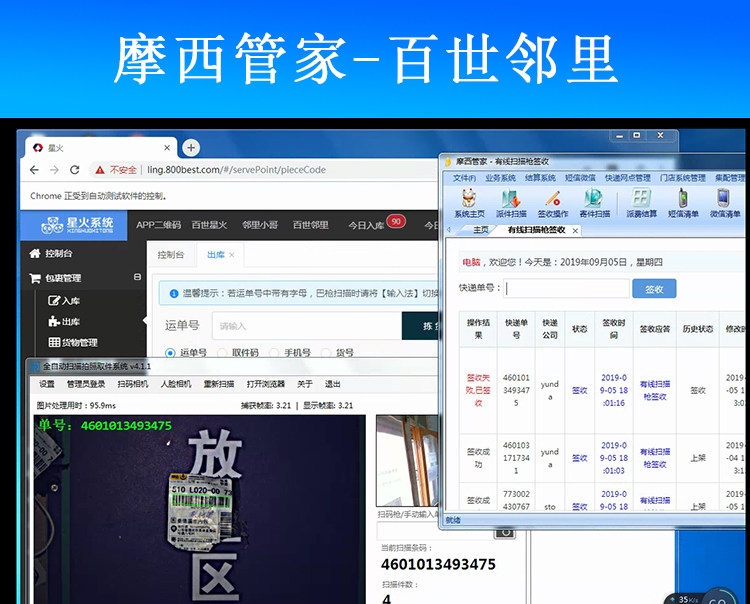Click the 签收时间 column header
The height and width of the screenshot is (604, 750).
tap(614, 329)
